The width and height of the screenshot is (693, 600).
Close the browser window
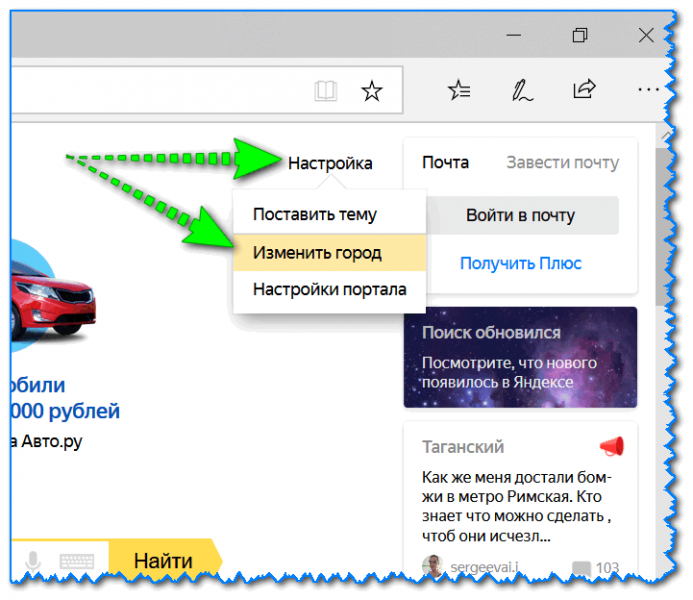pos(646,35)
